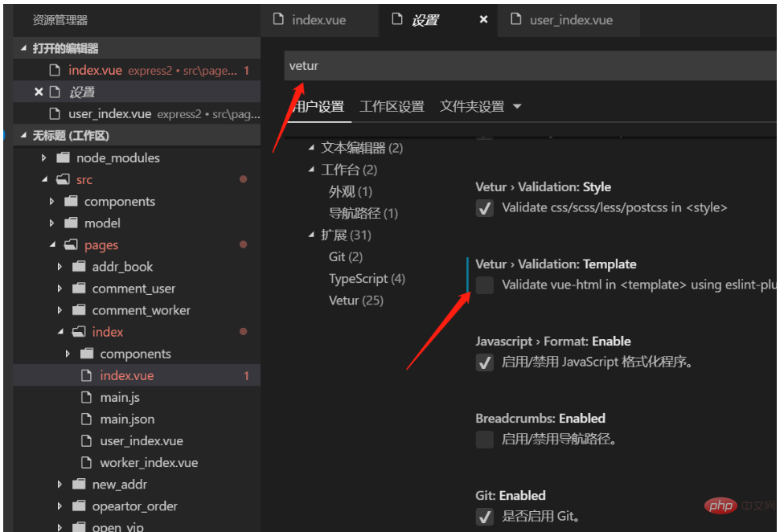The image size is (784, 532).
Task: Expand the node_modules folder arrow
Action: (x=44, y=158)
